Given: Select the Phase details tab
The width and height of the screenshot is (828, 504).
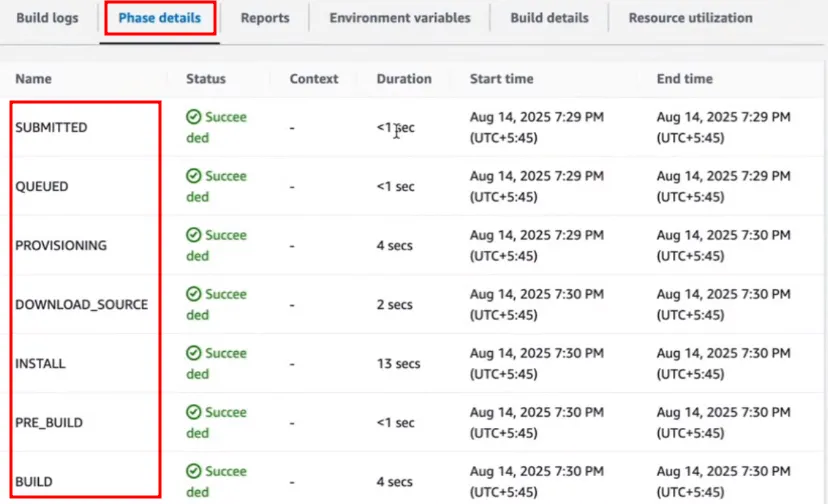Looking at the screenshot, I should 159,18.
